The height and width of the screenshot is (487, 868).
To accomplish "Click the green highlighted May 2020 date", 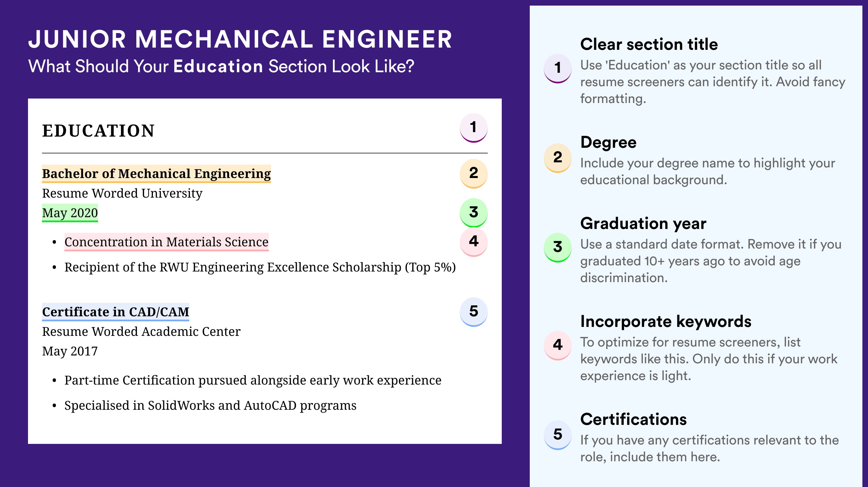I will click(70, 213).
